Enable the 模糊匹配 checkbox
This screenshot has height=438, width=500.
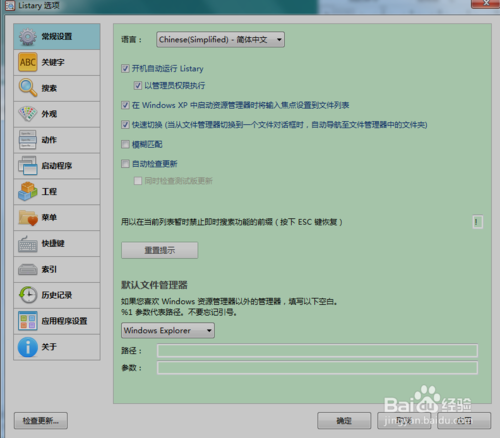pos(125,144)
